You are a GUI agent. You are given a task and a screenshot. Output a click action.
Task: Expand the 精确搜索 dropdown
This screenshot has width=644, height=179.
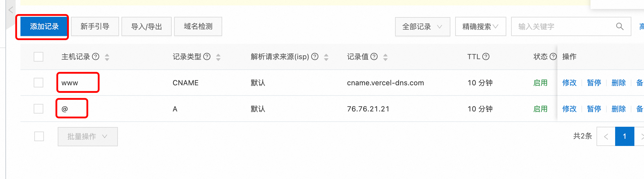pyautogui.click(x=480, y=26)
